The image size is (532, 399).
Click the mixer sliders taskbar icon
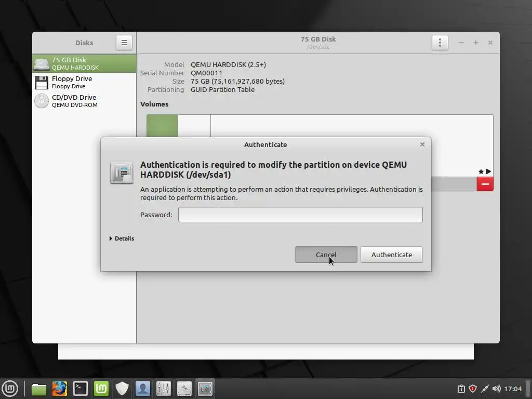point(164,389)
